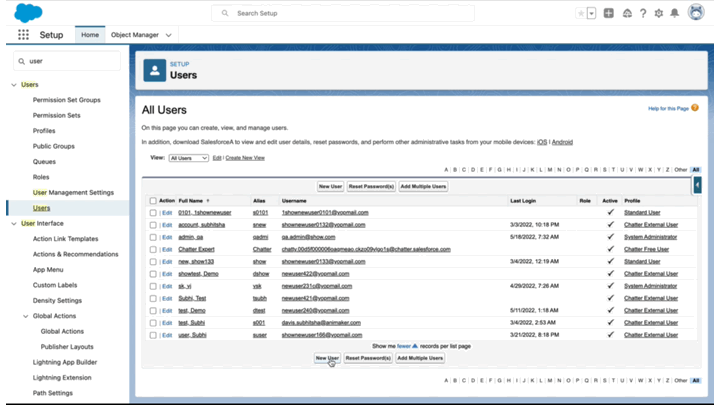The width and height of the screenshot is (720, 405).
Task: Click the Quick Find box containing 'user'
Action: click(x=67, y=61)
